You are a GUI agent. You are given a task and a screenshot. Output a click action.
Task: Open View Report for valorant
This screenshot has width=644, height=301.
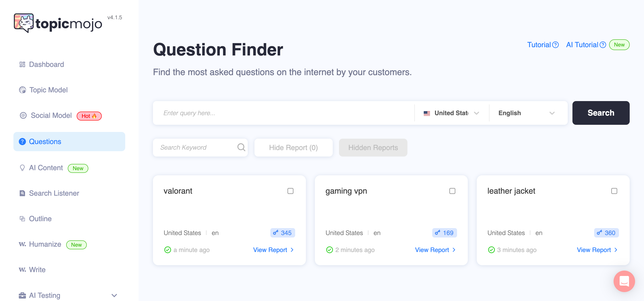coord(273,250)
